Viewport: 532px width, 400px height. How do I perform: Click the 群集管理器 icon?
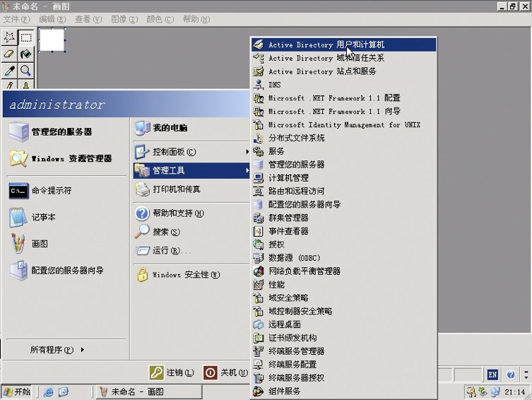(x=258, y=218)
